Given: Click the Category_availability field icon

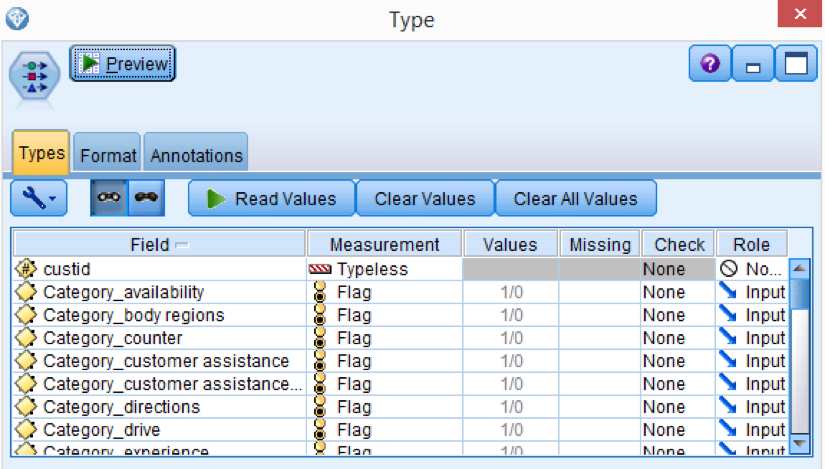Looking at the screenshot, I should pyautogui.click(x=26, y=292).
